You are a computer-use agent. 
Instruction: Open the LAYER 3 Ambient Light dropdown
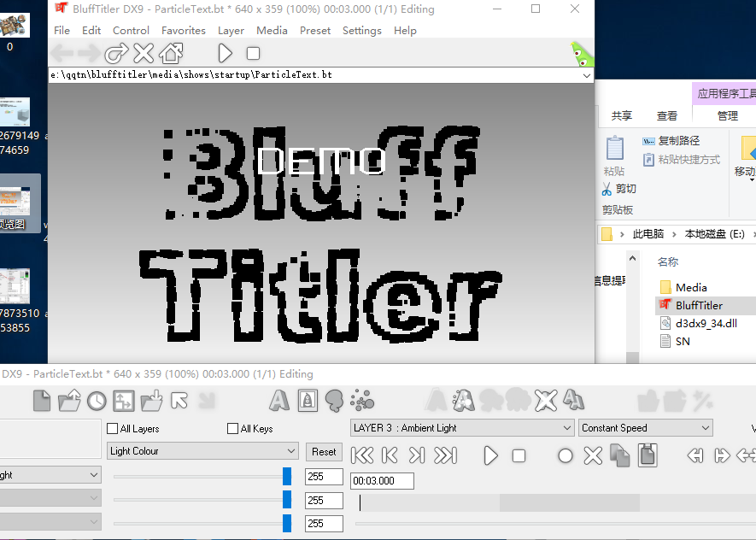(462, 428)
